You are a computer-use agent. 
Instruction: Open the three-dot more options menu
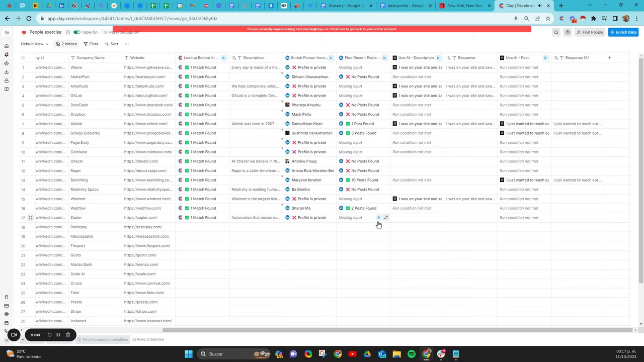tap(127, 44)
